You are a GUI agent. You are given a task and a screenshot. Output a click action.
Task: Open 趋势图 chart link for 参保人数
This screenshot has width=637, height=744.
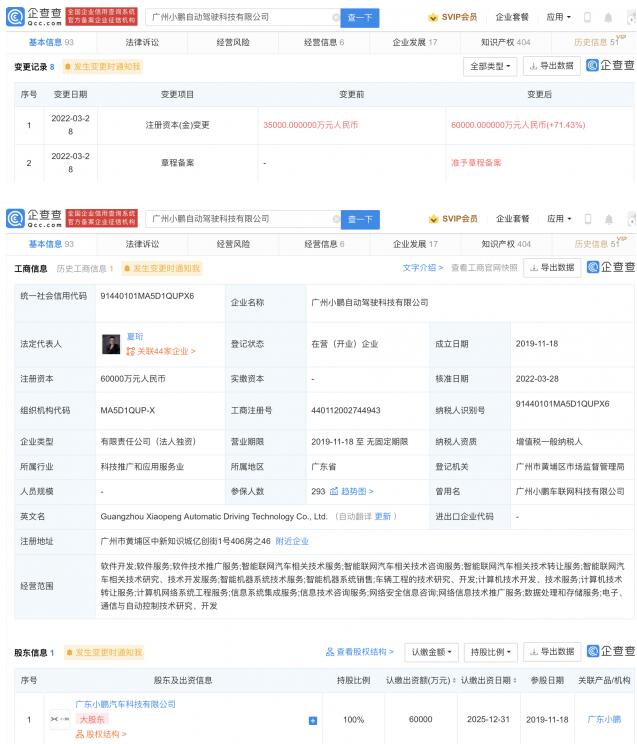click(352, 492)
